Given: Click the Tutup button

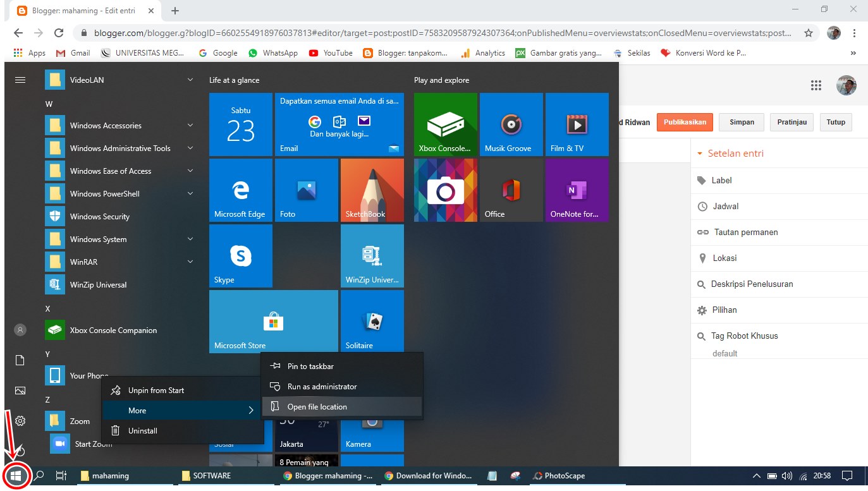Looking at the screenshot, I should pos(836,122).
